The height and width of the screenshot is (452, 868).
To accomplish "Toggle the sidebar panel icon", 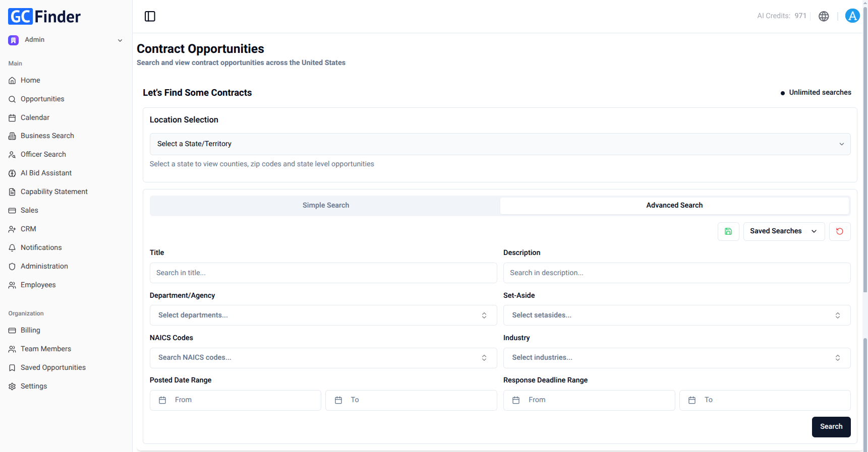I will 150,16.
